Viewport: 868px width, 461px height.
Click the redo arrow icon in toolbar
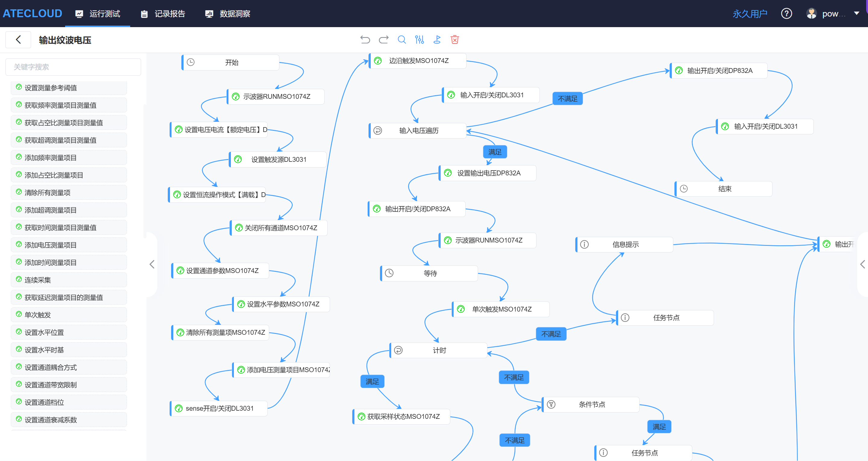383,40
